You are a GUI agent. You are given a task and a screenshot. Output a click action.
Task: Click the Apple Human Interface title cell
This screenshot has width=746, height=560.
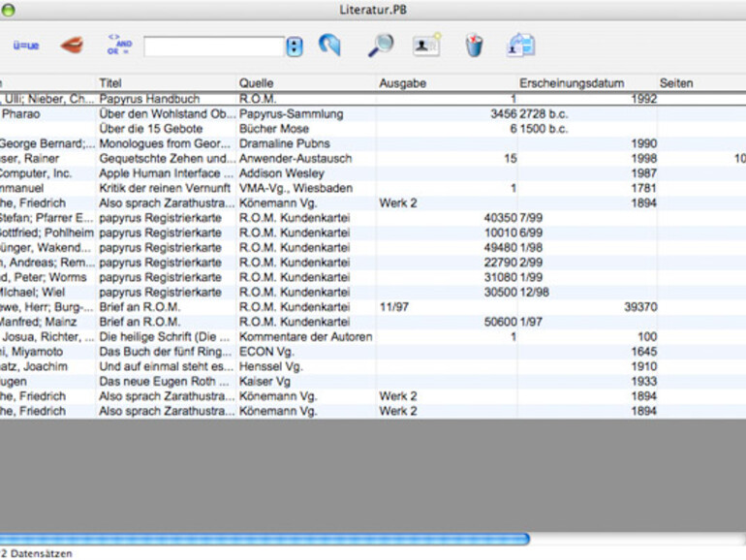click(166, 173)
